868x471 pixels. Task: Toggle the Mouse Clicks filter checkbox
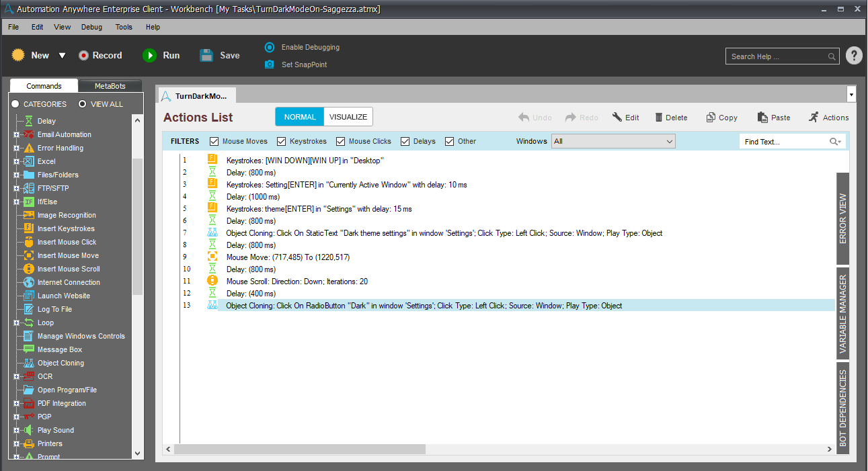(340, 141)
